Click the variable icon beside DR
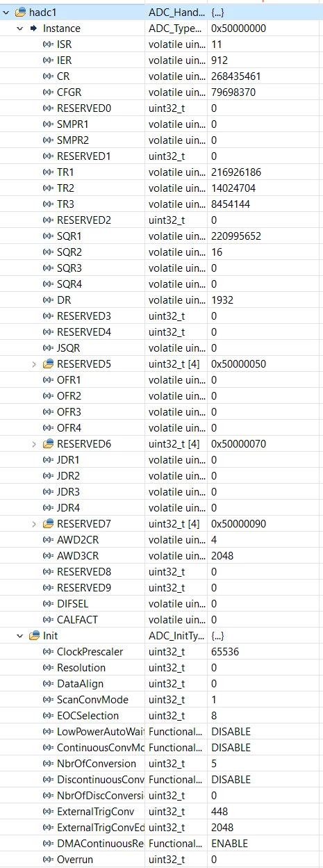The height and width of the screenshot is (868, 323). (x=48, y=300)
